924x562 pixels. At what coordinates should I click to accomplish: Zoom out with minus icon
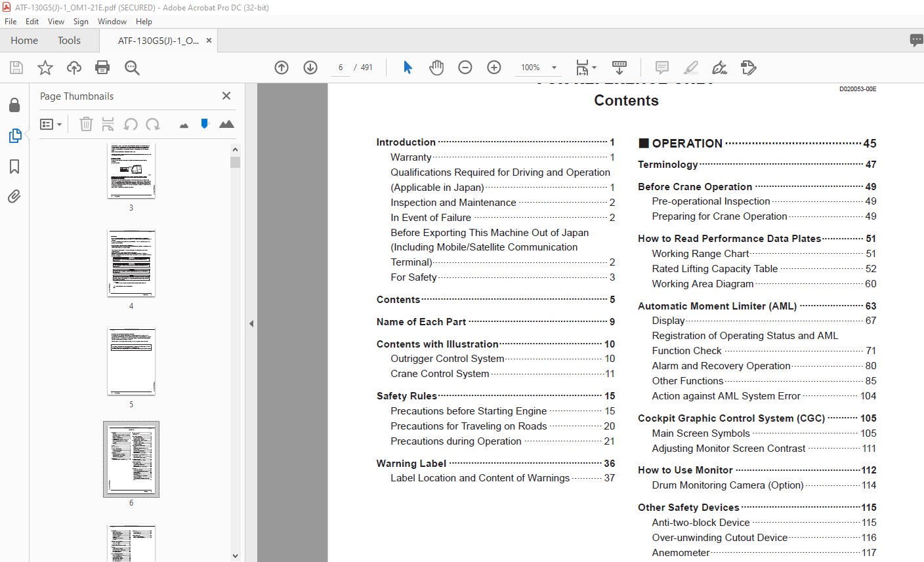pyautogui.click(x=465, y=68)
